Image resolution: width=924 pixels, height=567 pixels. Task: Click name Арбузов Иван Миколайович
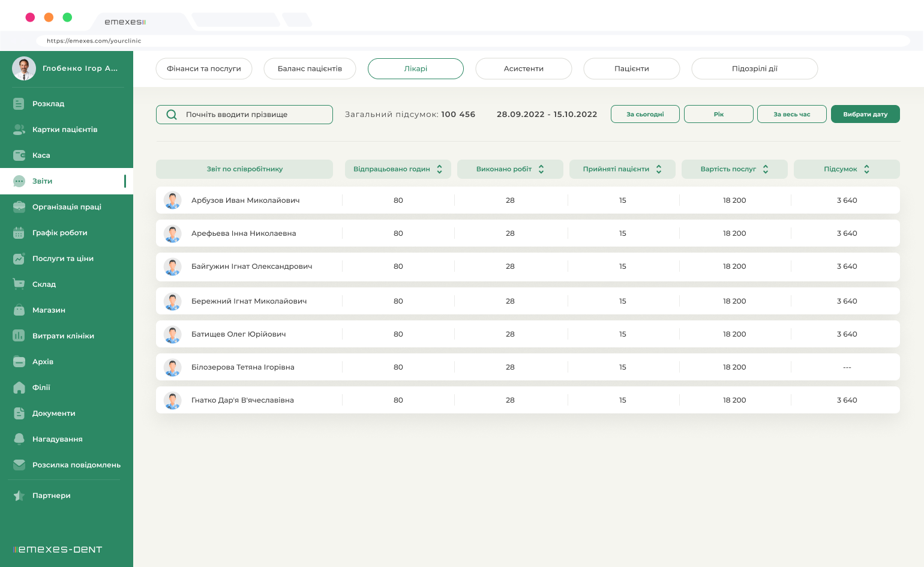click(245, 200)
